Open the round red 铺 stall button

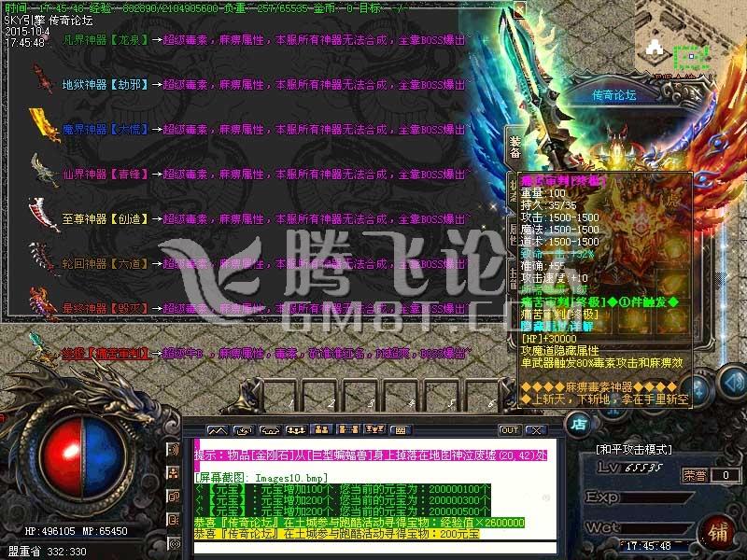[718, 533]
